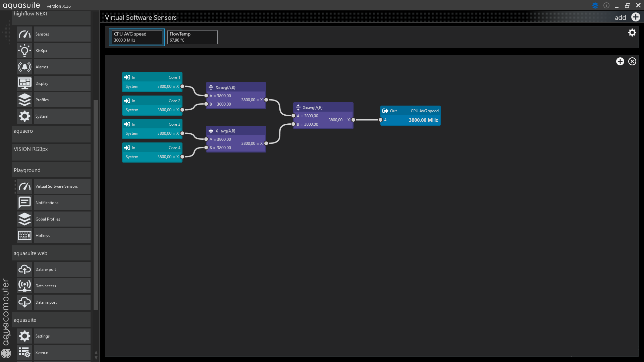Add a node with the canvas plus icon
644x362 pixels.
620,61
